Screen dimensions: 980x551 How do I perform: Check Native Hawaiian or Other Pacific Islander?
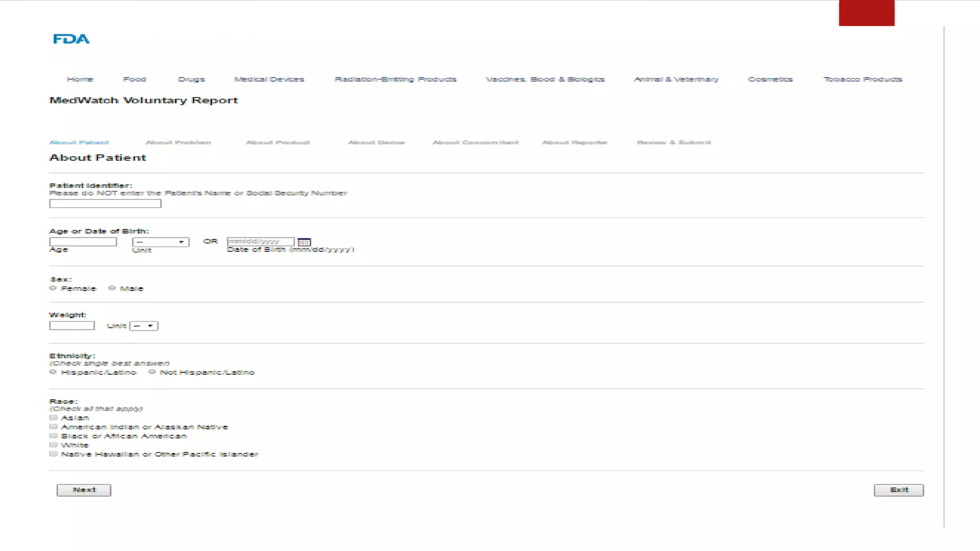(53, 454)
